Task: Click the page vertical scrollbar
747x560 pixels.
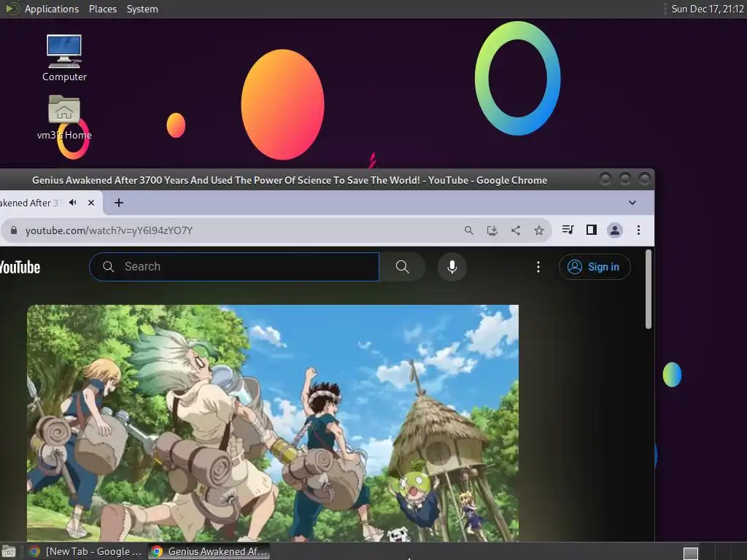Action: pyautogui.click(x=649, y=289)
